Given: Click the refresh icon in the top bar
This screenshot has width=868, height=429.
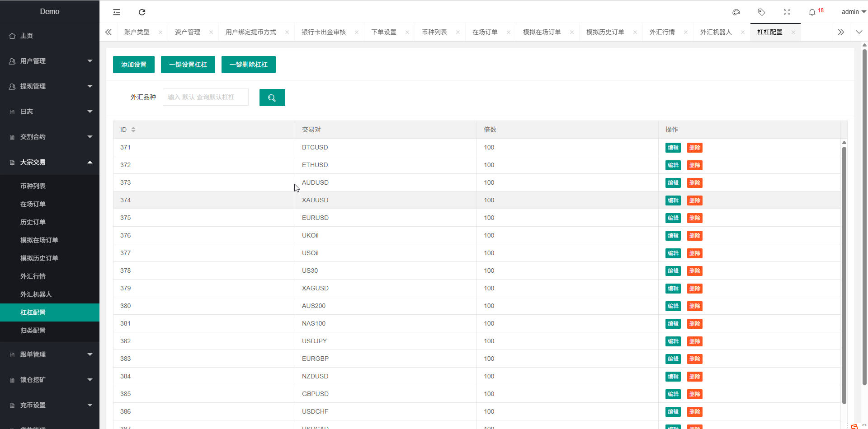Looking at the screenshot, I should 142,12.
